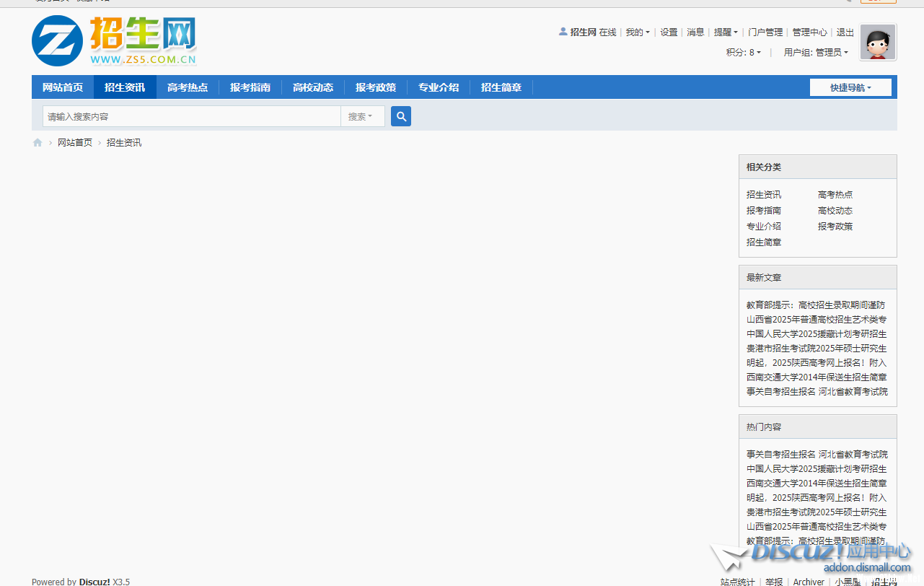This screenshot has height=586, width=924.
Task: Go to the 网站首页 nav tab
Action: coord(63,87)
